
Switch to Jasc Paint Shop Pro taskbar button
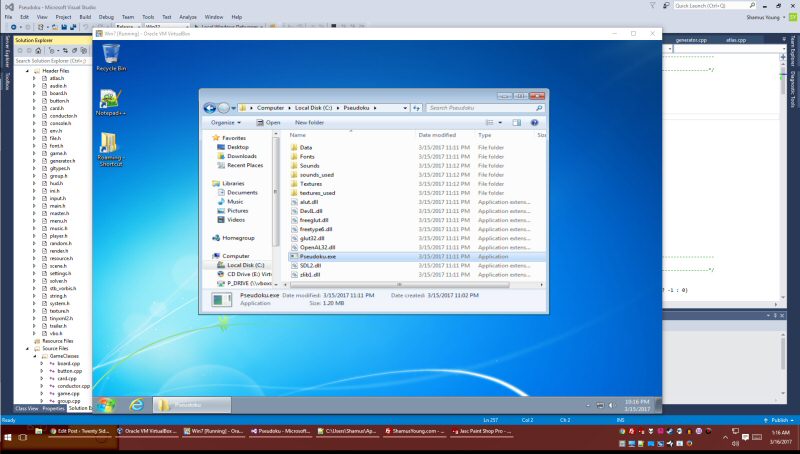(482, 431)
